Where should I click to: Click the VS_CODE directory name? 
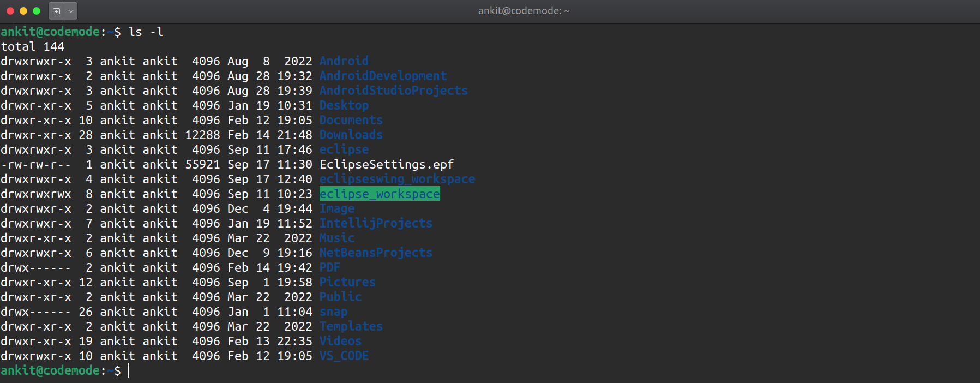point(344,356)
